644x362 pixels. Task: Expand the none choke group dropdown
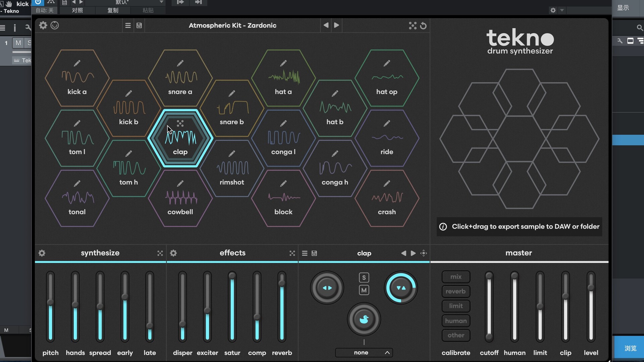point(364,353)
